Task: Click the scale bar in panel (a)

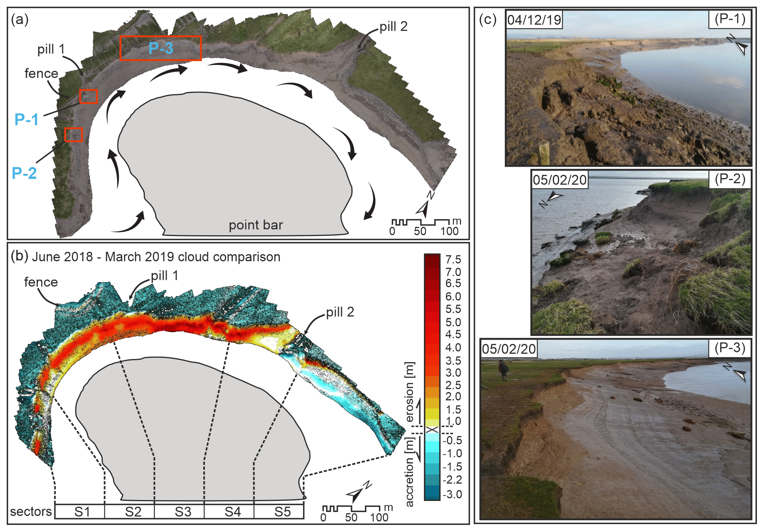Action: pos(420,222)
